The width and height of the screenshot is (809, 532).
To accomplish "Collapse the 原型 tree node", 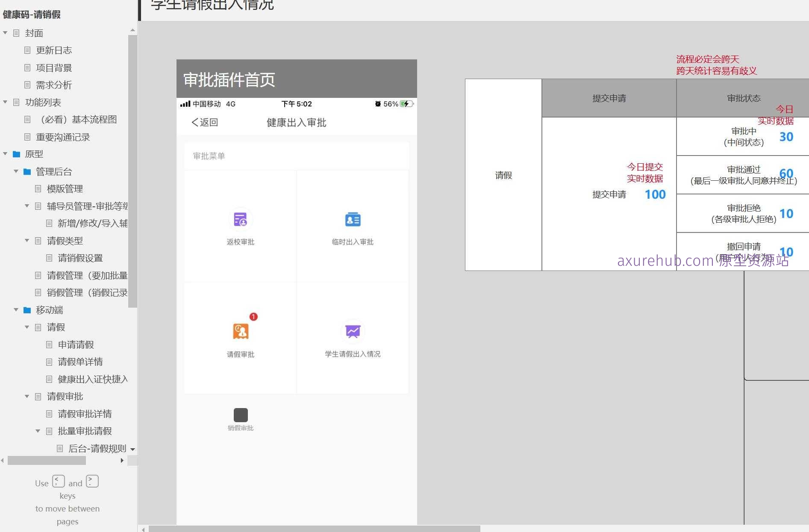I will coord(5,154).
